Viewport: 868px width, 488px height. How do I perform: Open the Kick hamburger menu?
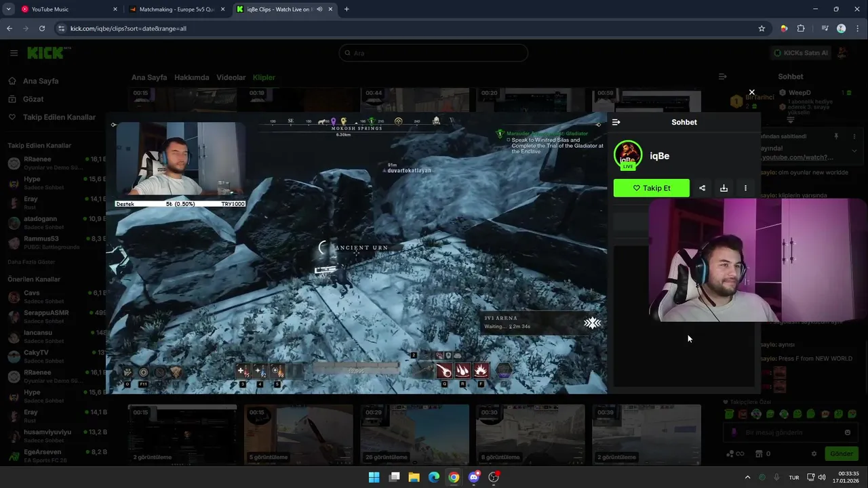click(14, 53)
